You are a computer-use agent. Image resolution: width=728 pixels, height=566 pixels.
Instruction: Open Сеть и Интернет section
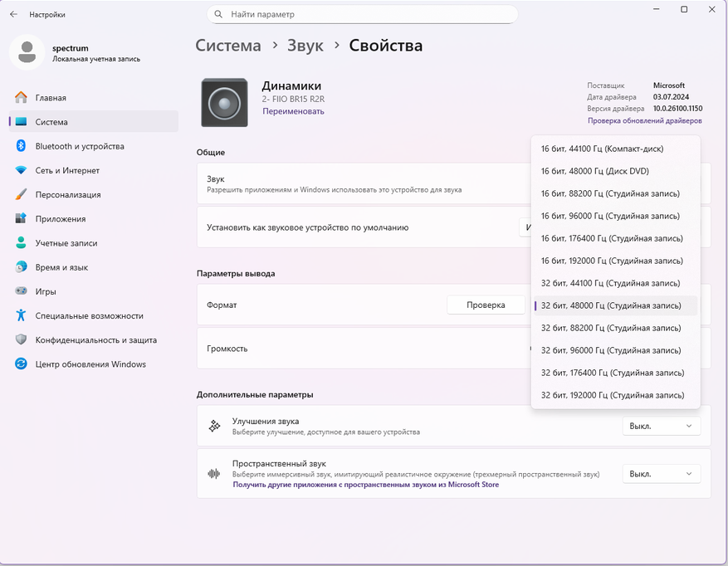click(x=67, y=170)
